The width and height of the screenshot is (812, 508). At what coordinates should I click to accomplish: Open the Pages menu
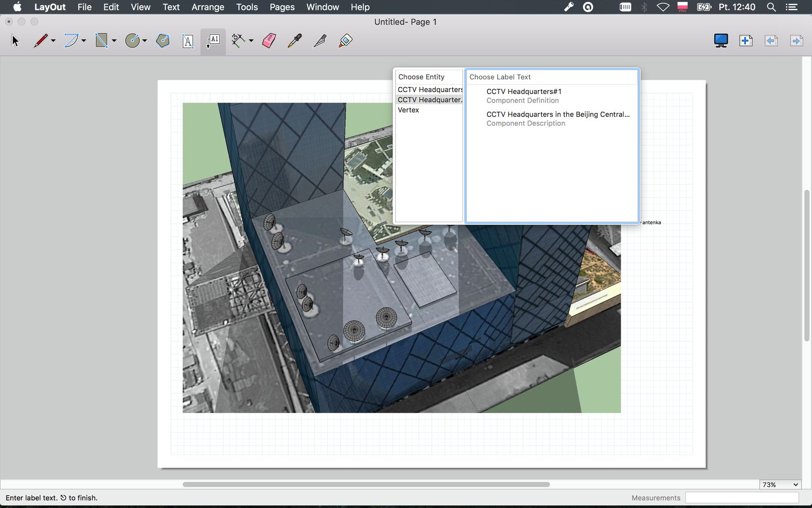point(282,7)
